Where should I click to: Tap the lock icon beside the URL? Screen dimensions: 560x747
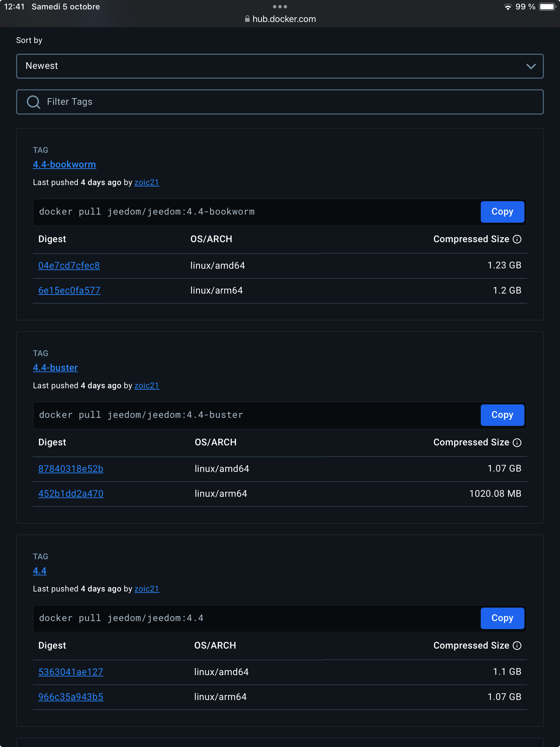coord(247,18)
